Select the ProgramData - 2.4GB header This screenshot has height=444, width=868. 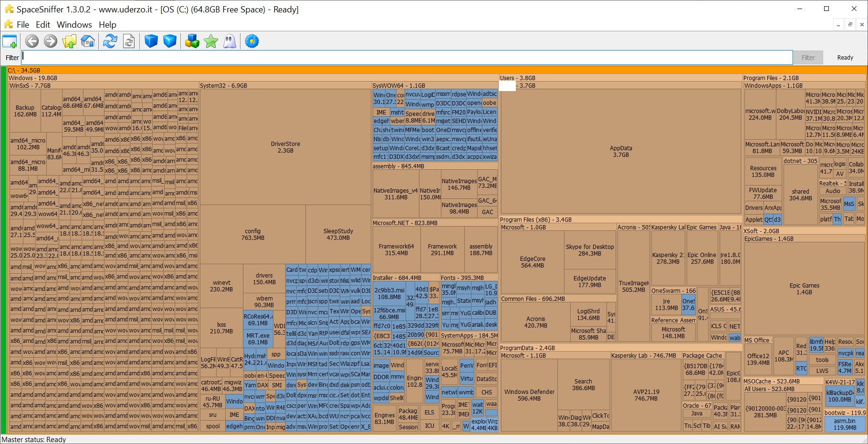620,348
